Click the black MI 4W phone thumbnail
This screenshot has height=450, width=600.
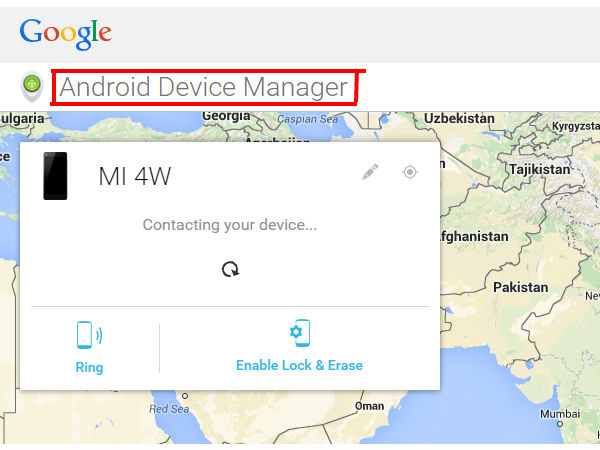click(x=55, y=176)
